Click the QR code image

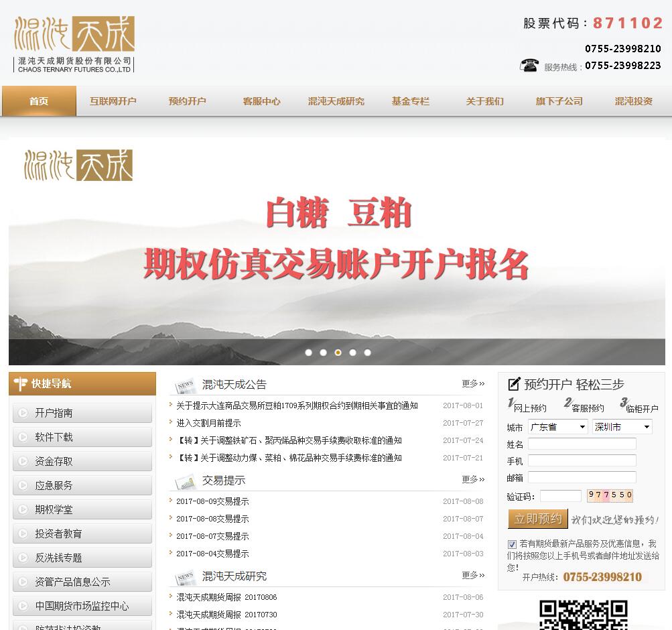[x=584, y=615]
